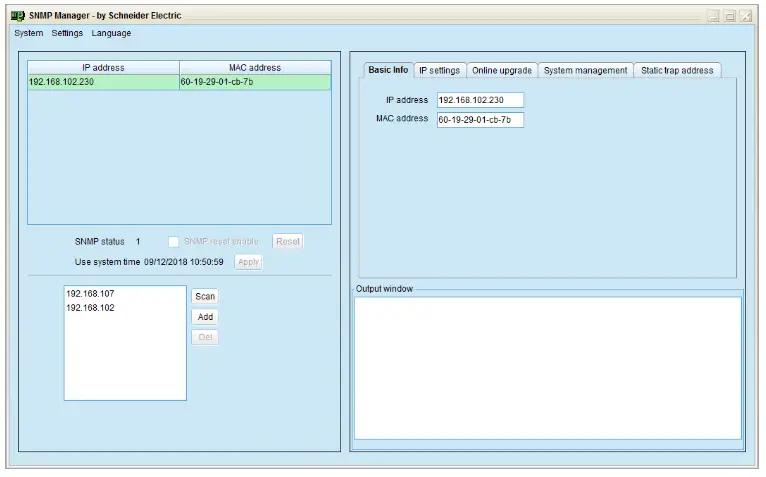The height and width of the screenshot is (477, 766).
Task: Click the IP address field in Basic Info
Action: tap(480, 100)
